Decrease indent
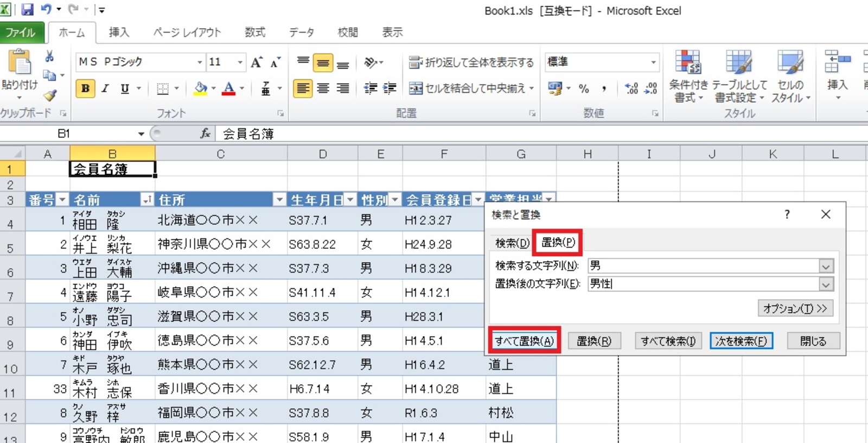The image size is (868, 443). tap(371, 88)
